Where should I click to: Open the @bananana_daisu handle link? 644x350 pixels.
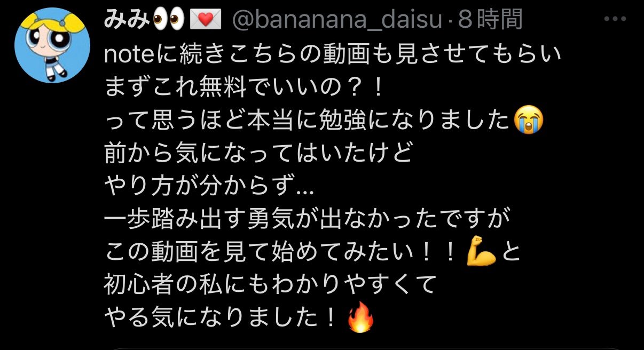tap(337, 20)
